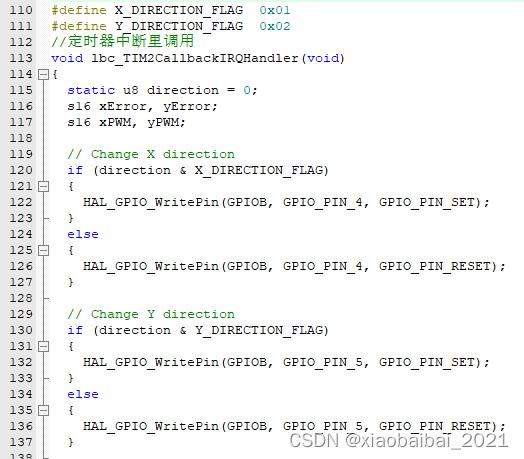Collapse the if block at line 121

43,186
